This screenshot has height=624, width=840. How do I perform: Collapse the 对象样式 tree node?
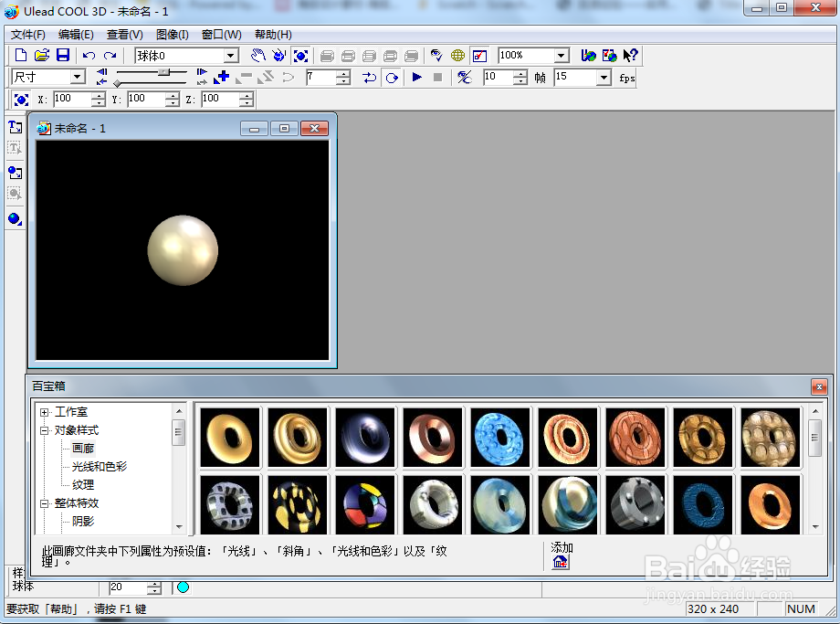tap(45, 430)
